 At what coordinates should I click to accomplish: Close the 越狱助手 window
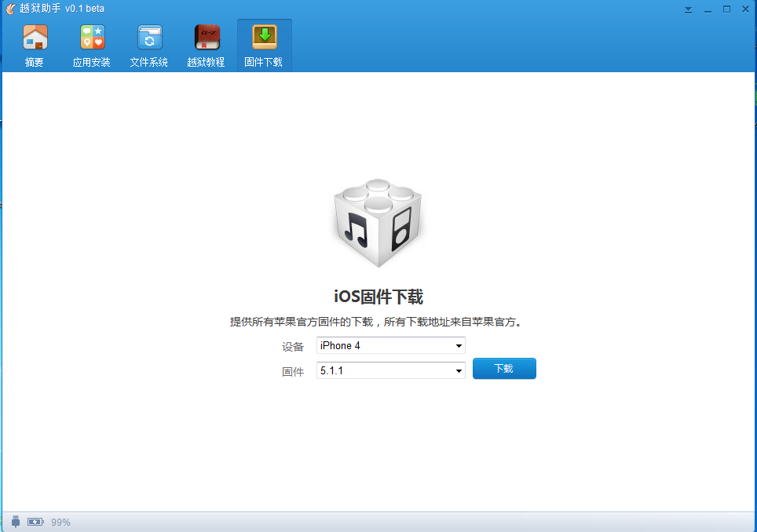(x=745, y=9)
